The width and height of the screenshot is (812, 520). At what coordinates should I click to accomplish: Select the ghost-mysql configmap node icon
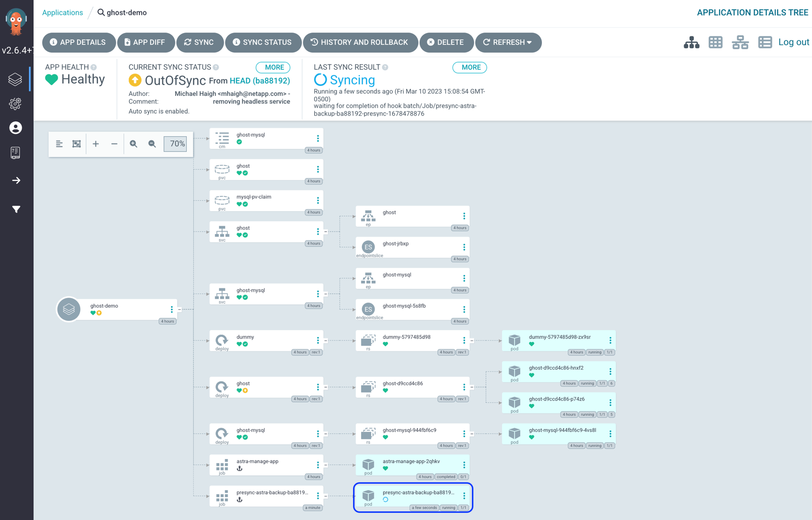pyautogui.click(x=222, y=138)
